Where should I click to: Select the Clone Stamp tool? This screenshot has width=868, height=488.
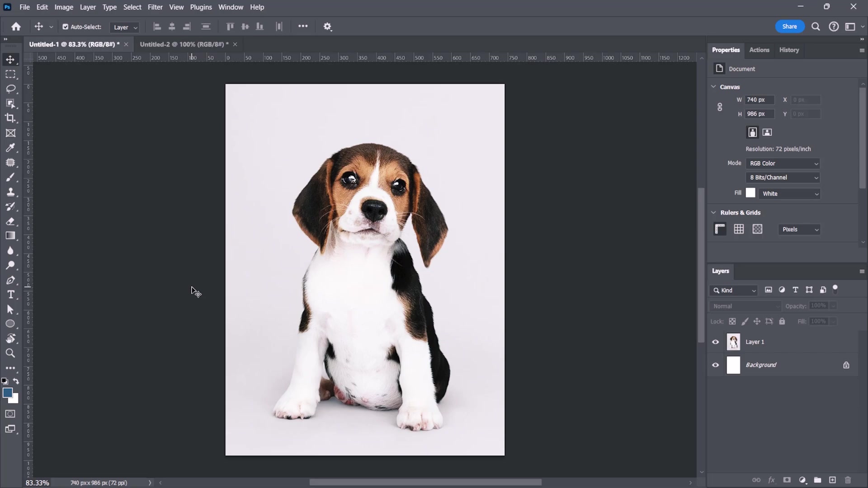click(10, 192)
